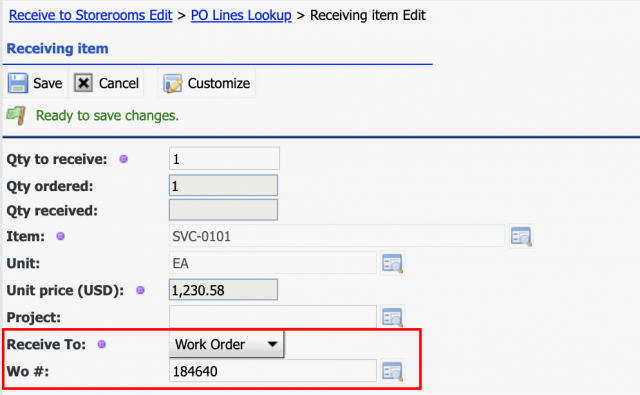The image size is (640, 395).
Task: Click the required dot beside Receive To
Action: click(102, 344)
